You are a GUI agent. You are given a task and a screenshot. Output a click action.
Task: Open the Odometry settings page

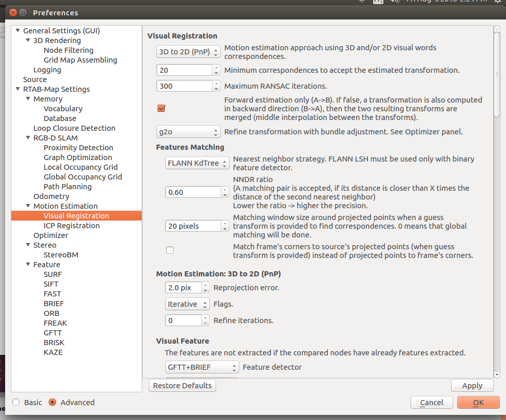tap(51, 196)
